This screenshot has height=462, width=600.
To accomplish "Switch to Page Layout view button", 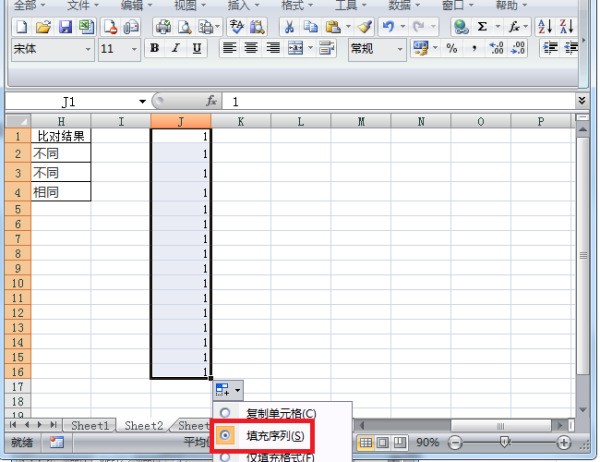I will pos(382,442).
